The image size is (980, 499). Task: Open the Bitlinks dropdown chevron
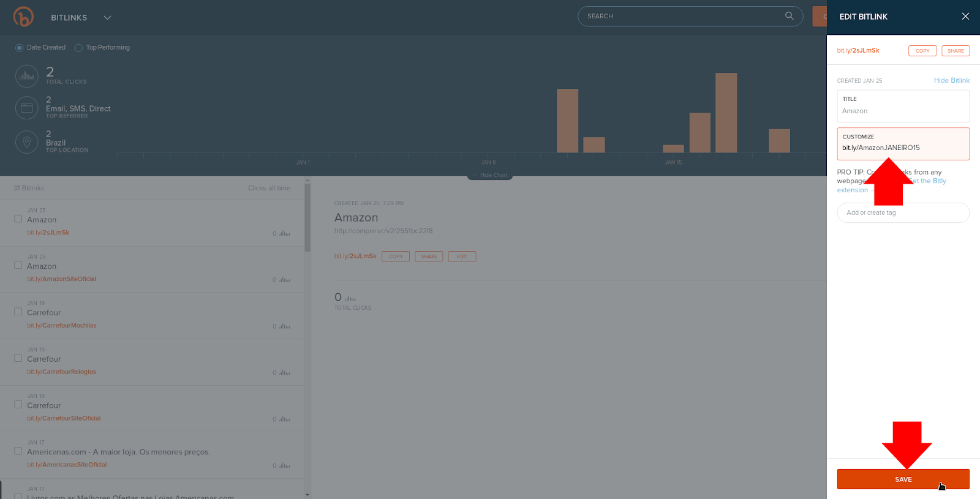[107, 18]
